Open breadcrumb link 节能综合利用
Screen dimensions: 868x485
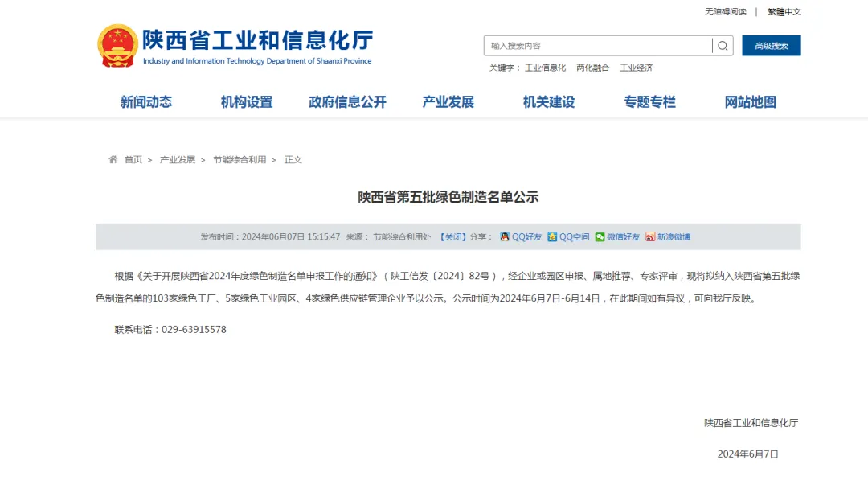[x=240, y=159]
